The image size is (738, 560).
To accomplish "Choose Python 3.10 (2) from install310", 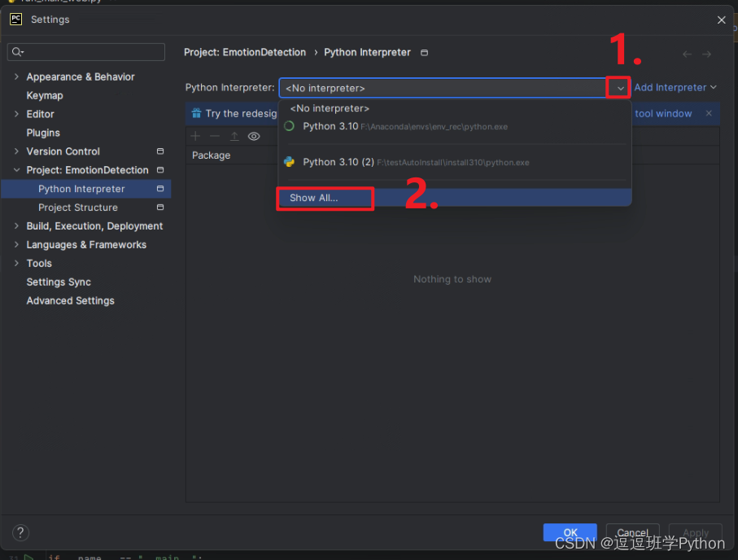I will 455,162.
